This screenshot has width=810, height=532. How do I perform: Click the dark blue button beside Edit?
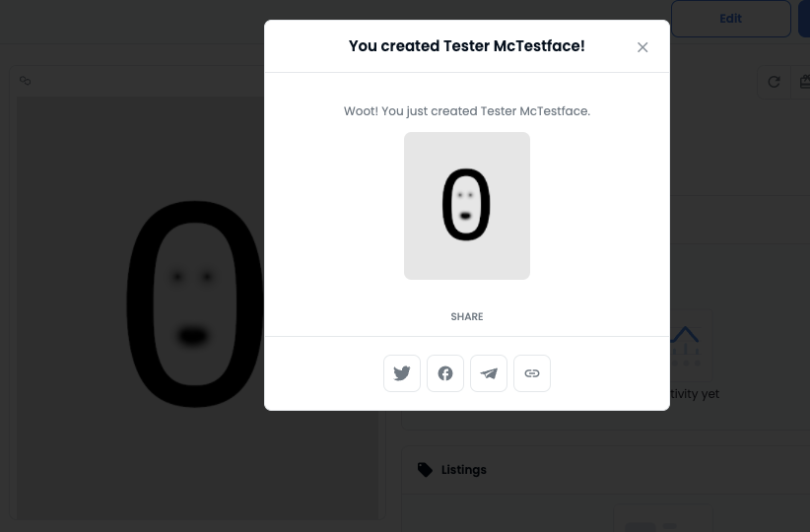click(x=804, y=19)
